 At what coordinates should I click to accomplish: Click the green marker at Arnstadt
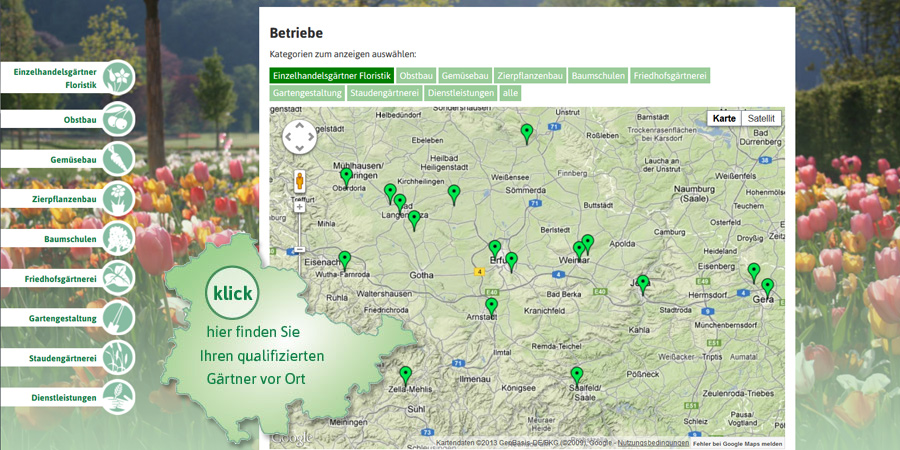(491, 307)
